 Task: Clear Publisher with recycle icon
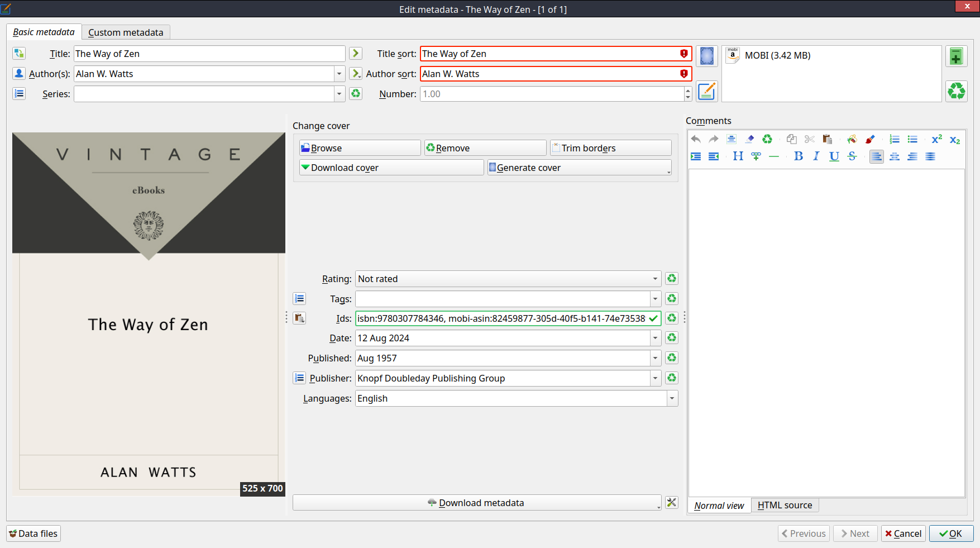point(672,378)
